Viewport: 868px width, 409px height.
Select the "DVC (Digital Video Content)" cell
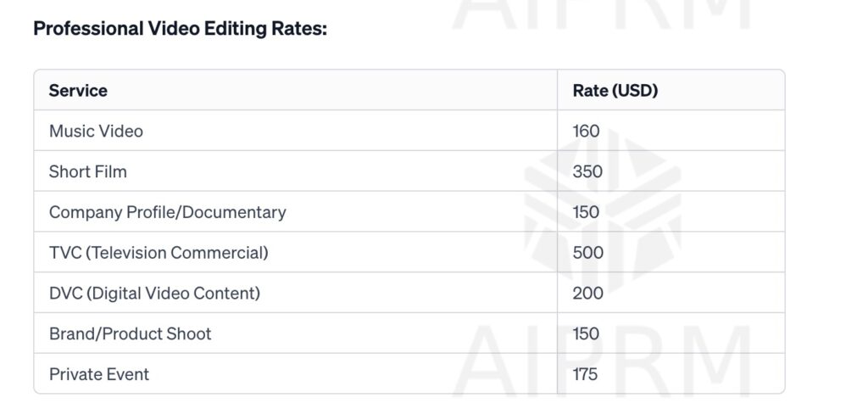tap(154, 294)
